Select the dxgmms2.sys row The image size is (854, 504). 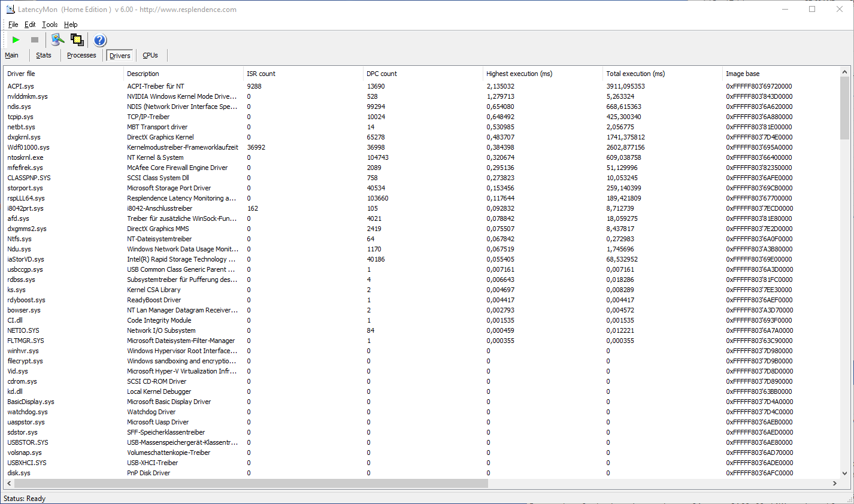422,229
